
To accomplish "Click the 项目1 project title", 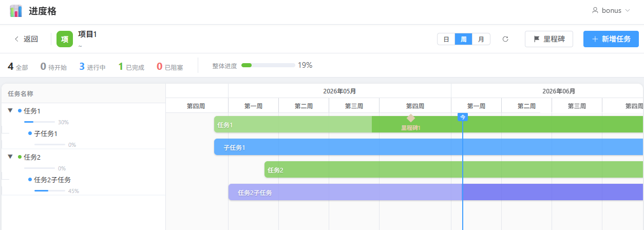I will pos(87,34).
